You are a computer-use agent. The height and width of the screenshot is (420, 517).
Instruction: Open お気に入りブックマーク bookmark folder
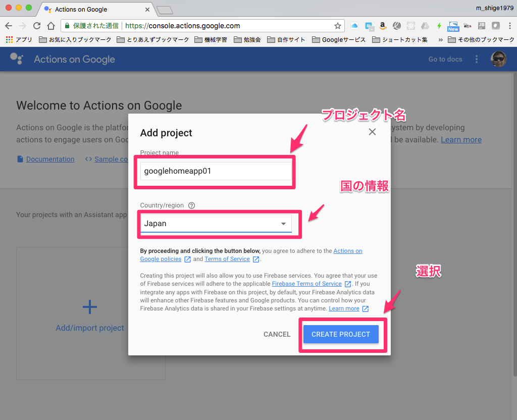click(75, 39)
